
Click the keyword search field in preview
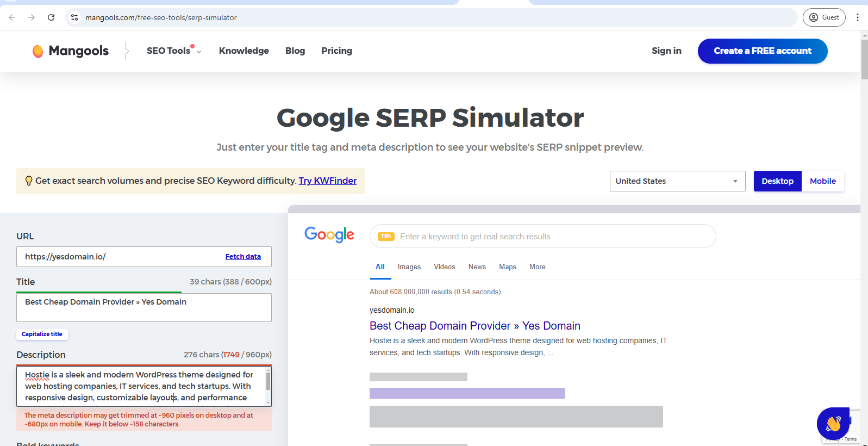click(542, 236)
